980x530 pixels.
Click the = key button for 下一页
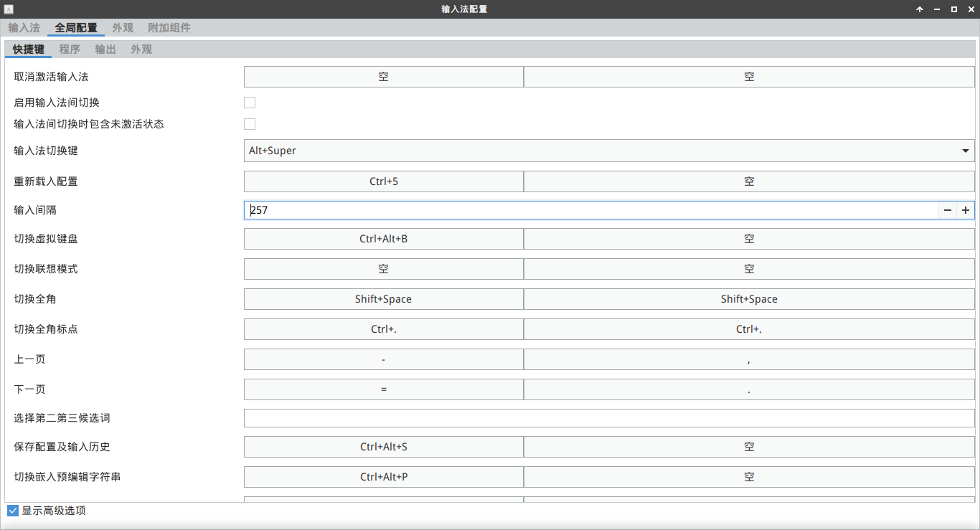coord(384,389)
